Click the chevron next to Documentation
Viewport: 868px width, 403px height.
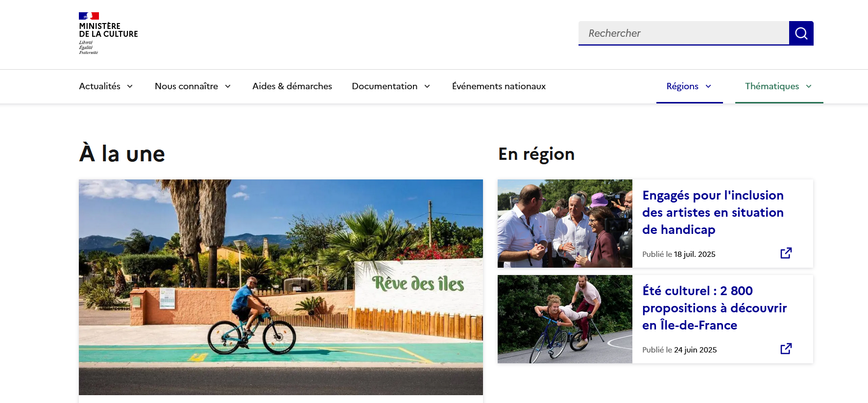427,86
